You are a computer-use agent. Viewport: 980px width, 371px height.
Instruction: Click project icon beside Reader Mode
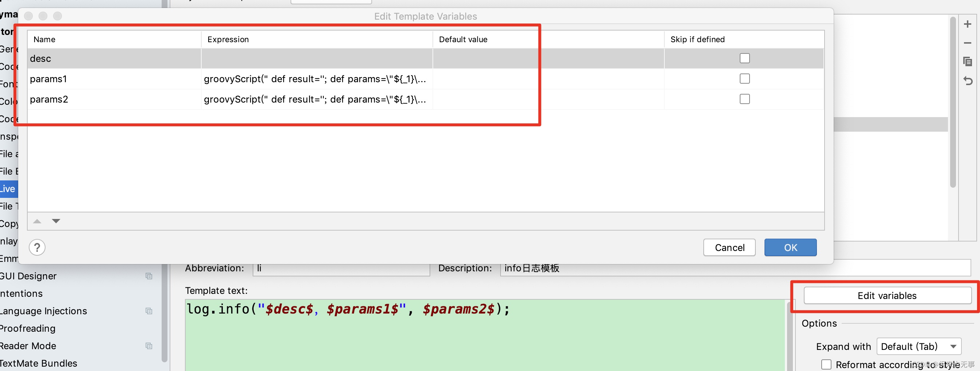point(149,346)
